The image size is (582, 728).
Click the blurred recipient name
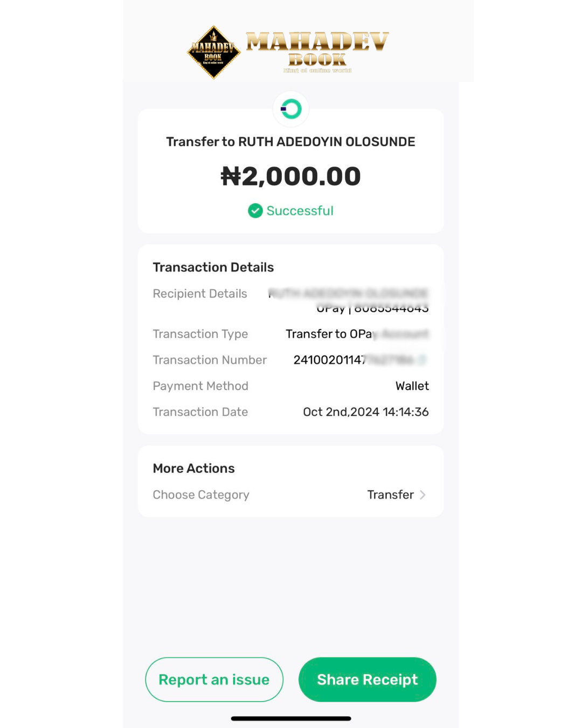348,293
